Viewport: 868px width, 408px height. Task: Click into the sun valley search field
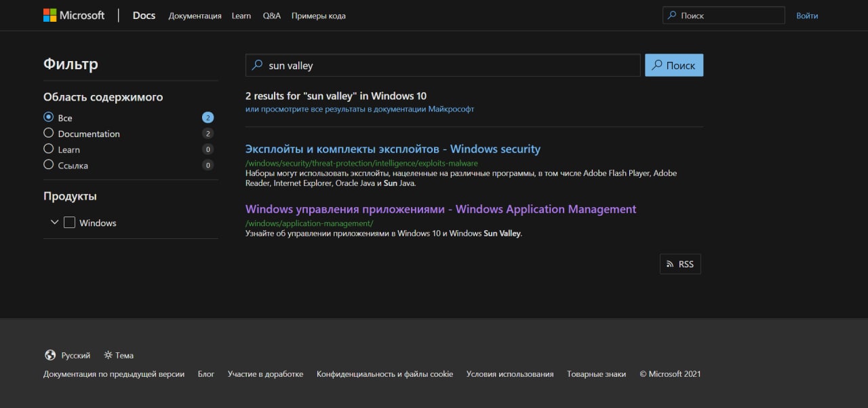click(x=443, y=65)
